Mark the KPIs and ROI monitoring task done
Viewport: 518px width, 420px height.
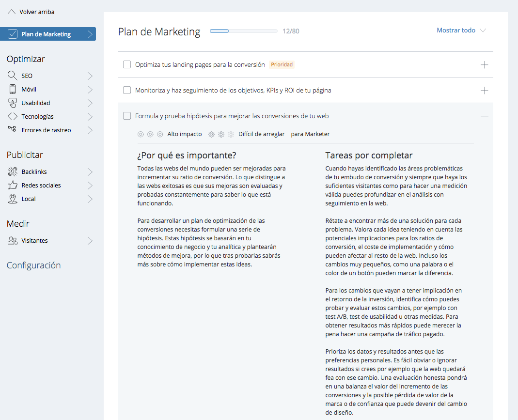[x=127, y=90]
